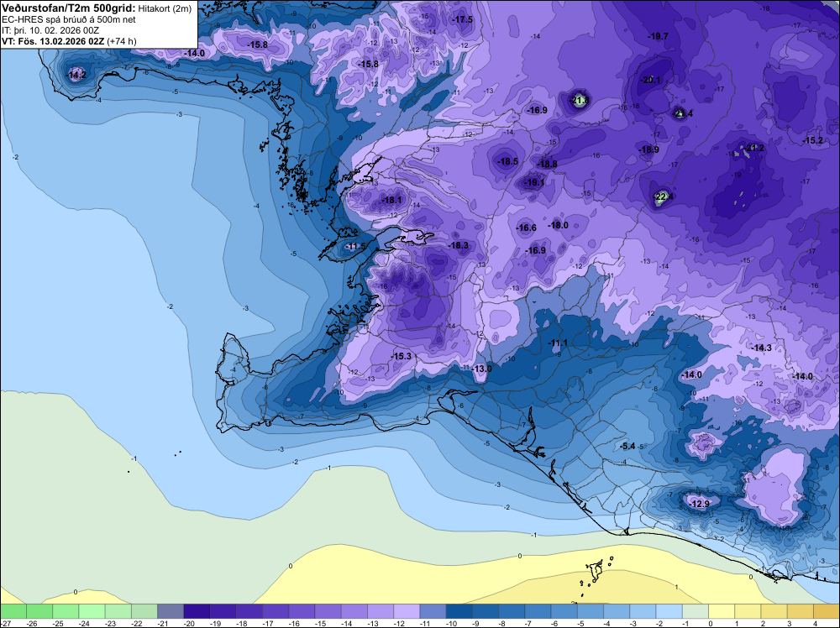Click the -21.4 temperature label
This screenshot has height=628, width=840.
coord(683,113)
